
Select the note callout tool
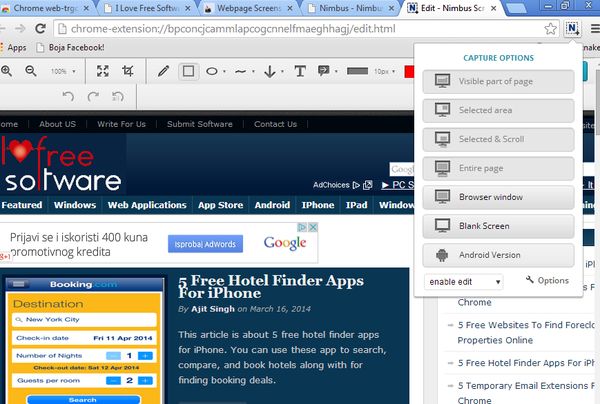[324, 71]
